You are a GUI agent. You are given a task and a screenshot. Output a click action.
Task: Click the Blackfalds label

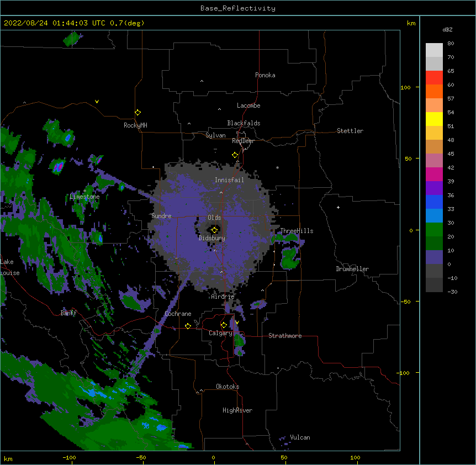244,123
